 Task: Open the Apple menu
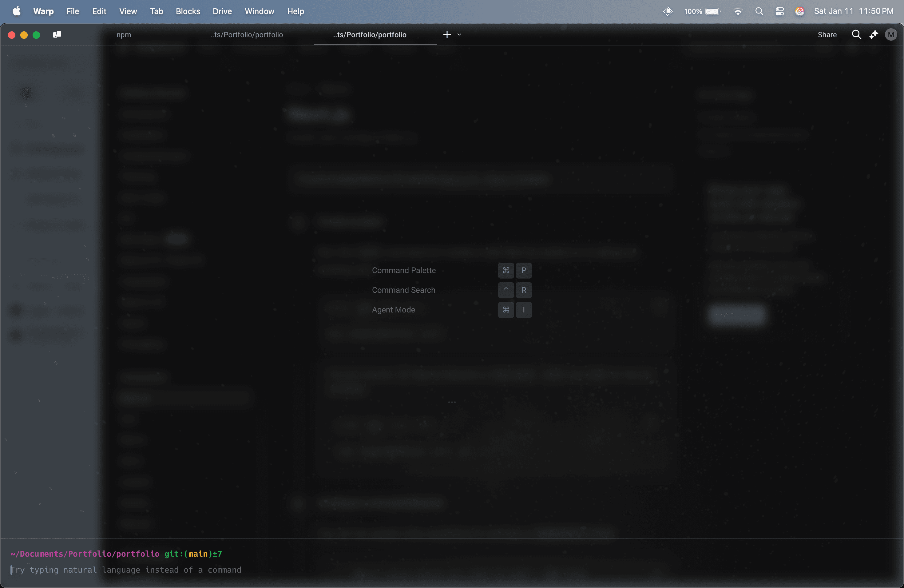[x=17, y=11]
